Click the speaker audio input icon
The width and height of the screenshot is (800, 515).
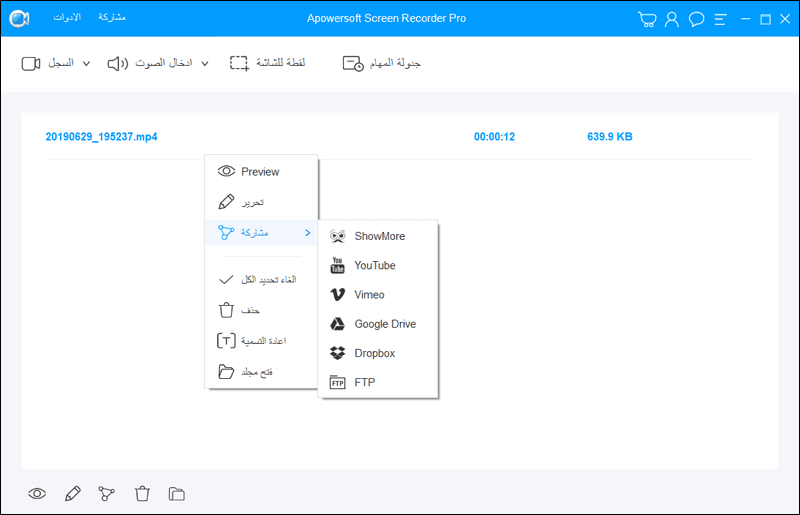pos(118,64)
